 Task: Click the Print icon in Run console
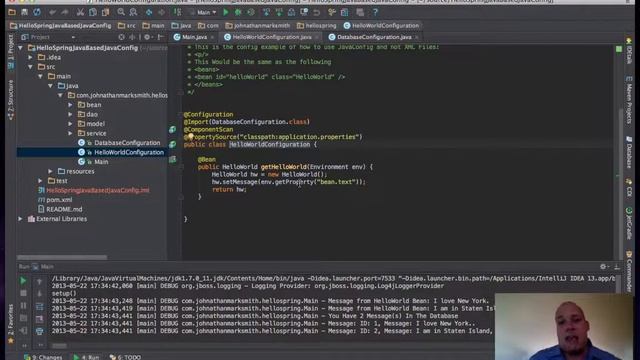39,331
